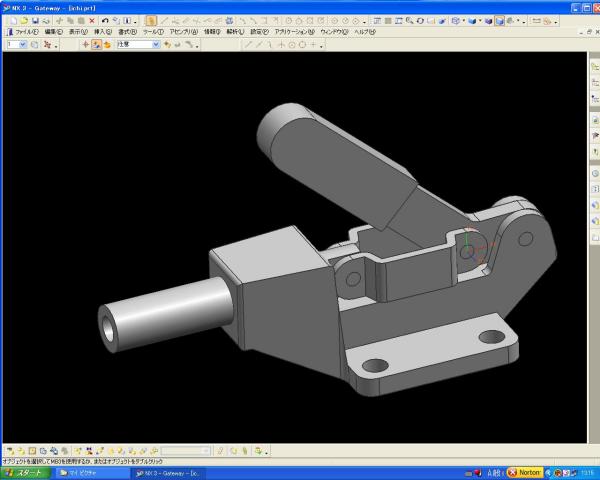Toggle the highlighted selection filter icon
This screenshot has height=480, width=600.
click(x=97, y=45)
